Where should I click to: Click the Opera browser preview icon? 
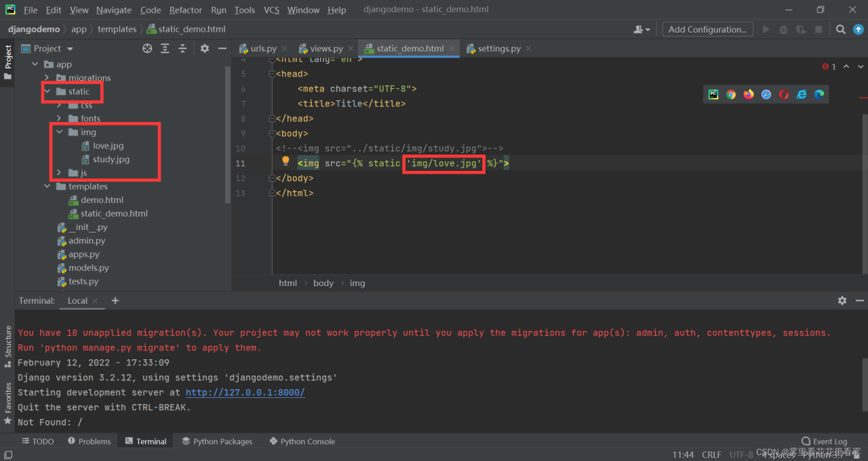[784, 95]
